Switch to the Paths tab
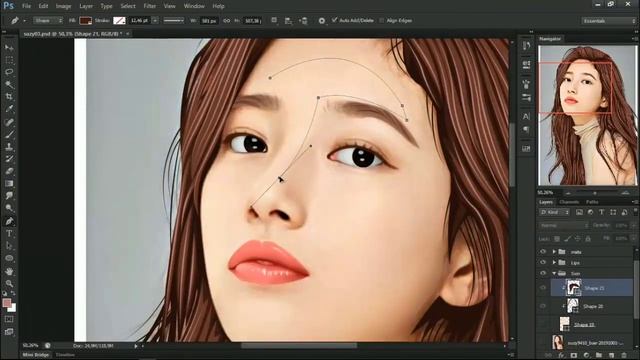This screenshot has width=640, height=360. tap(592, 202)
